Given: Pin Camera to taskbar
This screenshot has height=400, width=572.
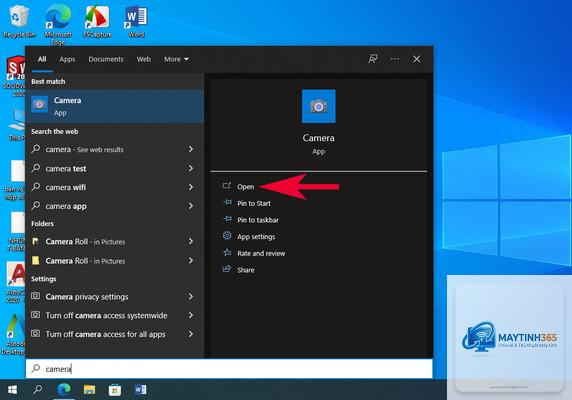Looking at the screenshot, I should 258,220.
